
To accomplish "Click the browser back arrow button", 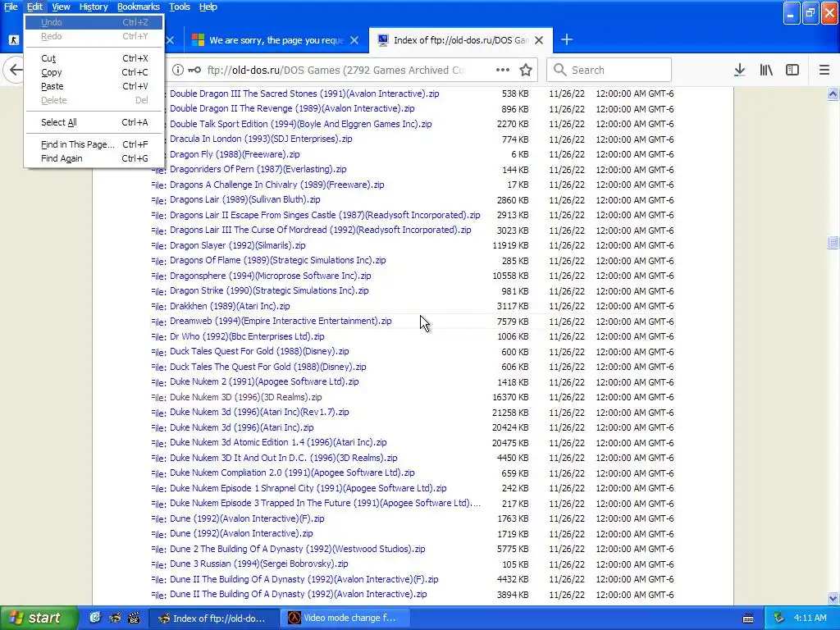I will click(x=16, y=71).
